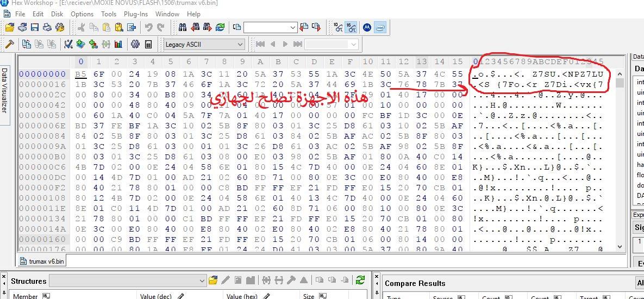644x299 pixels.
Task: Open the Options menu
Action: (x=82, y=14)
